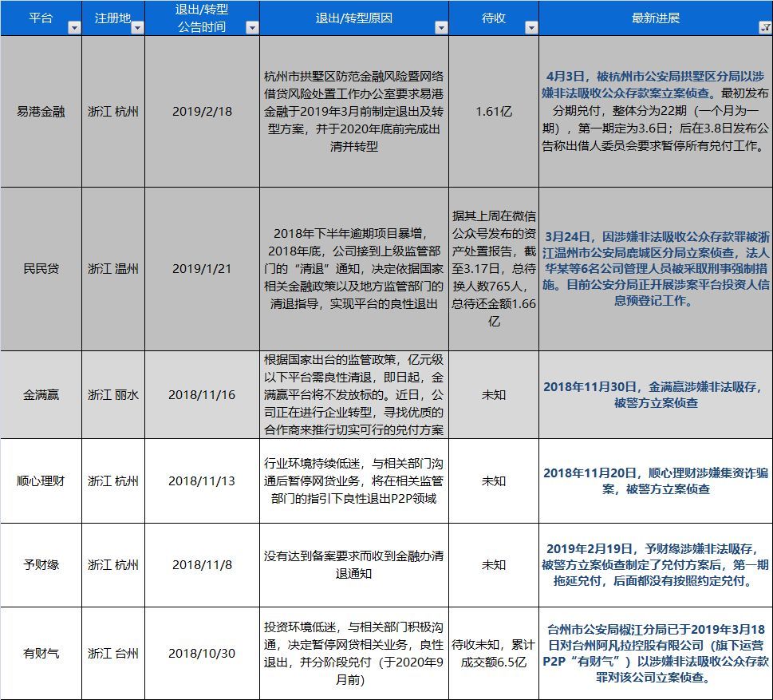Image resolution: width=773 pixels, height=700 pixels.
Task: Open the 退出/转型原因 filter dropdown arrow
Action: [441, 28]
